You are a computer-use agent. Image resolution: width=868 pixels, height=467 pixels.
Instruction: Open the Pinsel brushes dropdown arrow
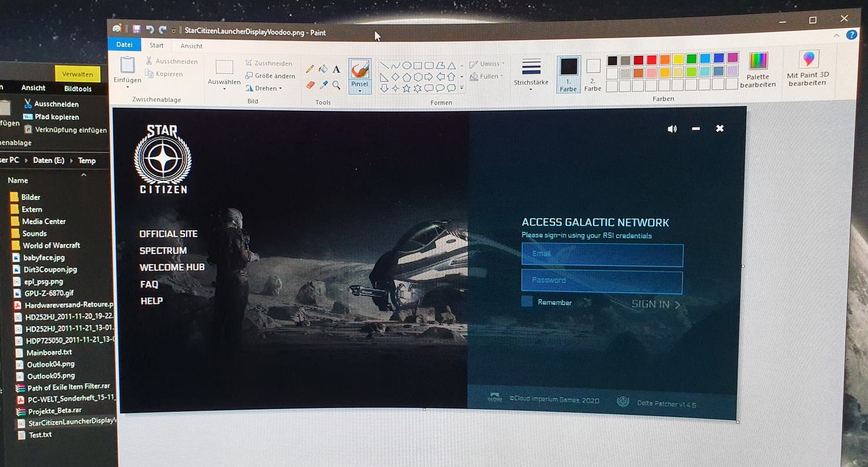coord(360,91)
